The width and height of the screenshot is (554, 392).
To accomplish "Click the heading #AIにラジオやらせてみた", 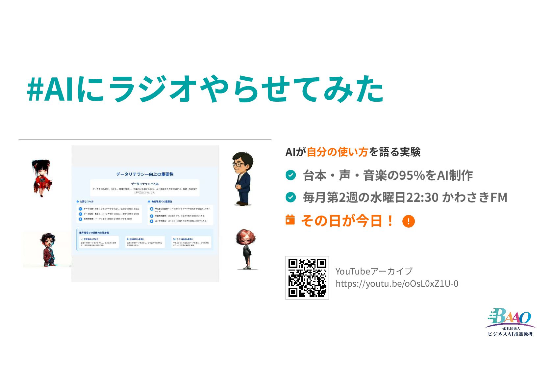I will pos(205,89).
